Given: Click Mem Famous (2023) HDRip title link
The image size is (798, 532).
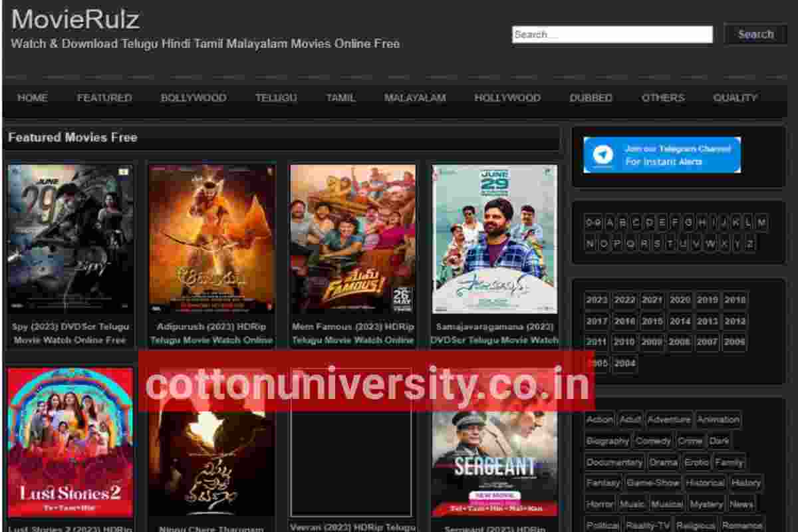Looking at the screenshot, I should click(353, 333).
